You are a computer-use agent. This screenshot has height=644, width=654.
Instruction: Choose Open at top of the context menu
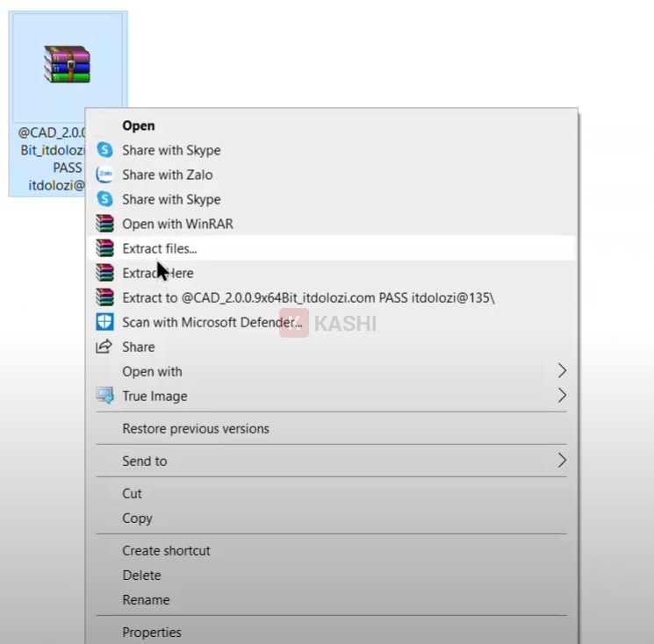139,125
